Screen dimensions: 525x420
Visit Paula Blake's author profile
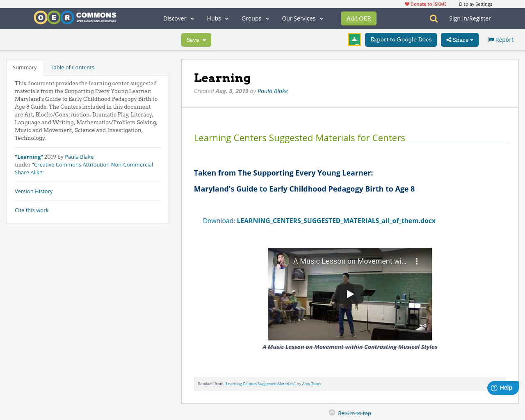[272, 91]
